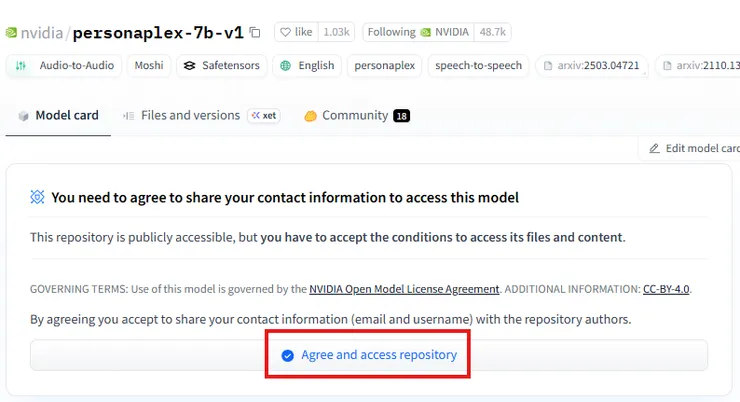Screen dimensions: 740x402
Task: Click Agree and access repository
Action: coord(368,355)
